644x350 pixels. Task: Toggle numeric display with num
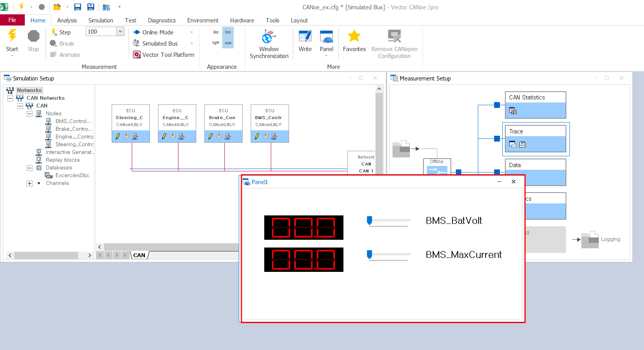[x=228, y=43]
